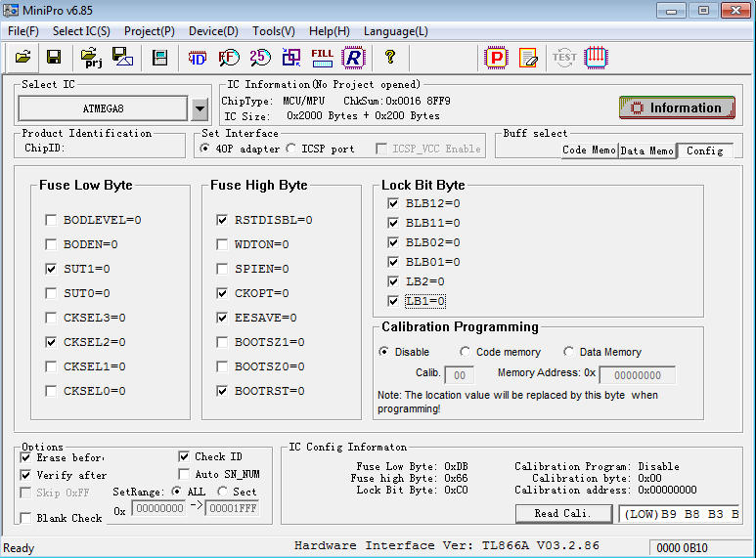Viewport: 756px width, 558px height.
Task: Click the Open file folder icon
Action: click(x=23, y=58)
